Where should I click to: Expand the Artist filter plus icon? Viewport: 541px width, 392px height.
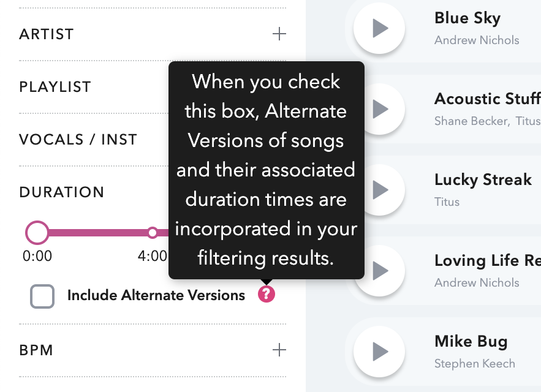pos(279,34)
